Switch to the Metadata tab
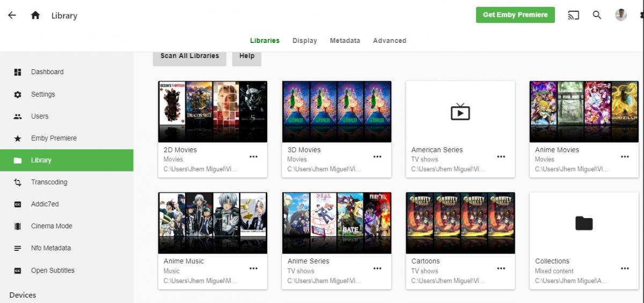The image size is (644, 303). (x=345, y=41)
